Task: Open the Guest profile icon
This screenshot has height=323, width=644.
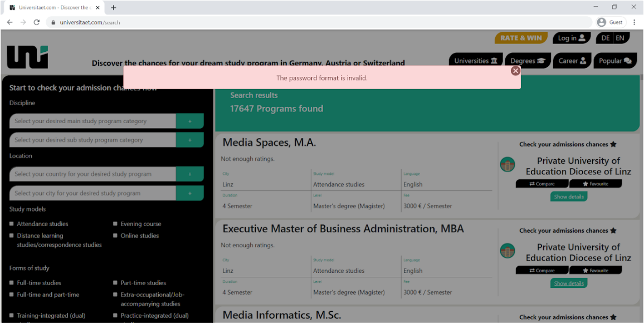Action: click(602, 22)
